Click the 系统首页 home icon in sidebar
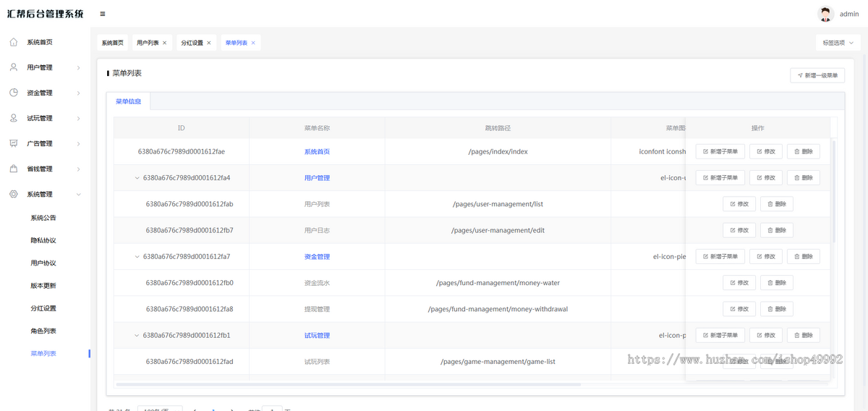Screen dimensions: 868x411 point(14,42)
